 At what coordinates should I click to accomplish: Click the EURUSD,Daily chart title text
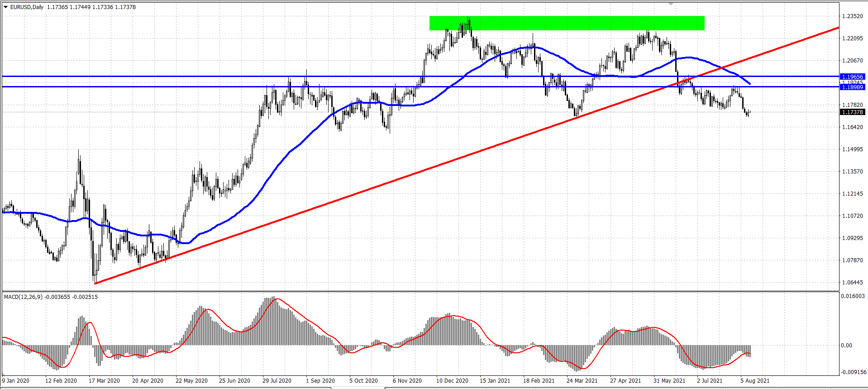pos(27,7)
